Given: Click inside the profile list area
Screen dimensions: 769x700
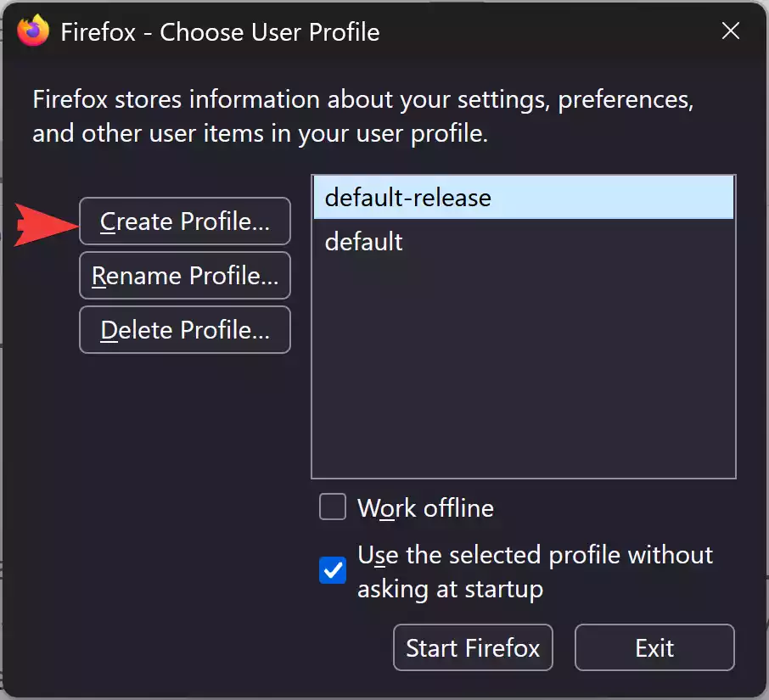Looking at the screenshot, I should click(x=522, y=356).
